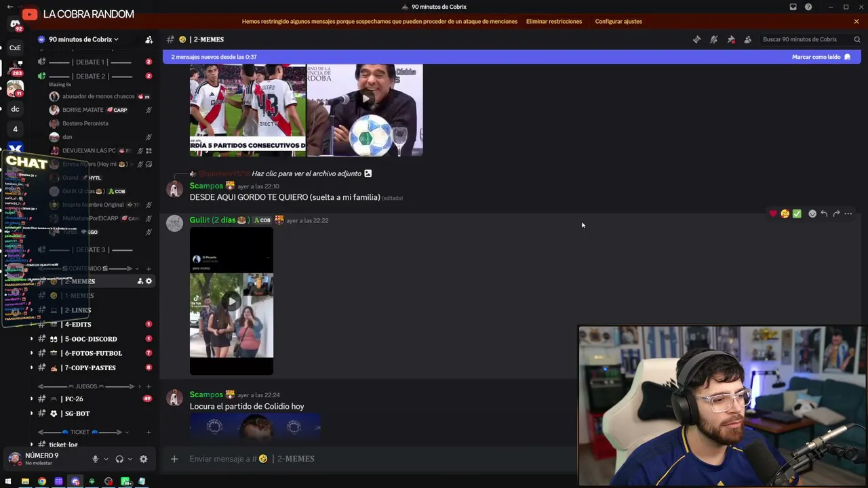Click Eliminar restricciones link
Viewport: 868px width, 488px height.
(x=554, y=21)
